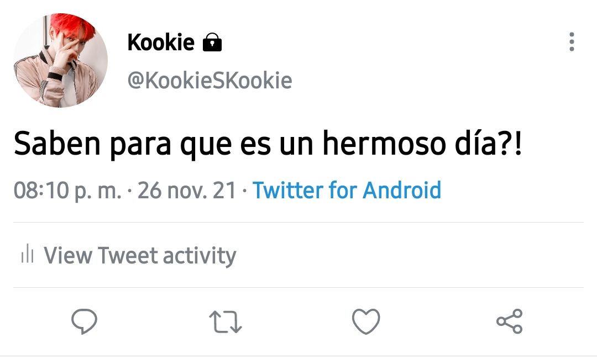Open the three-dot more options menu
This screenshot has height=364, width=597.
pos(572,42)
